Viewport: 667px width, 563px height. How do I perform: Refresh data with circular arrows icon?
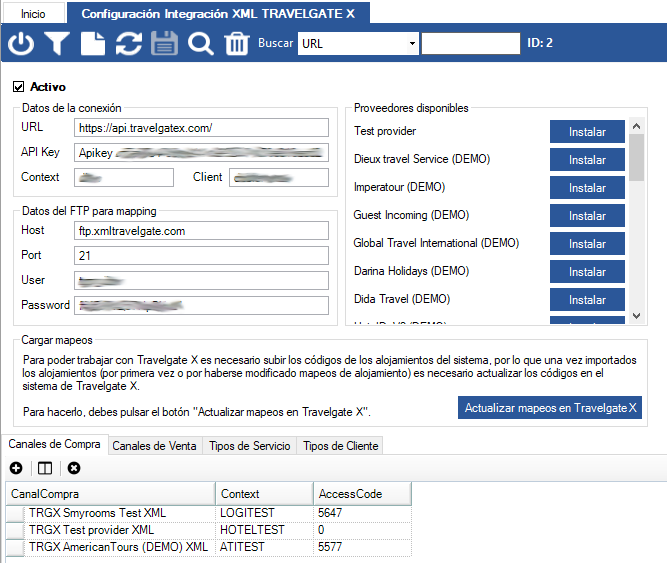point(128,43)
